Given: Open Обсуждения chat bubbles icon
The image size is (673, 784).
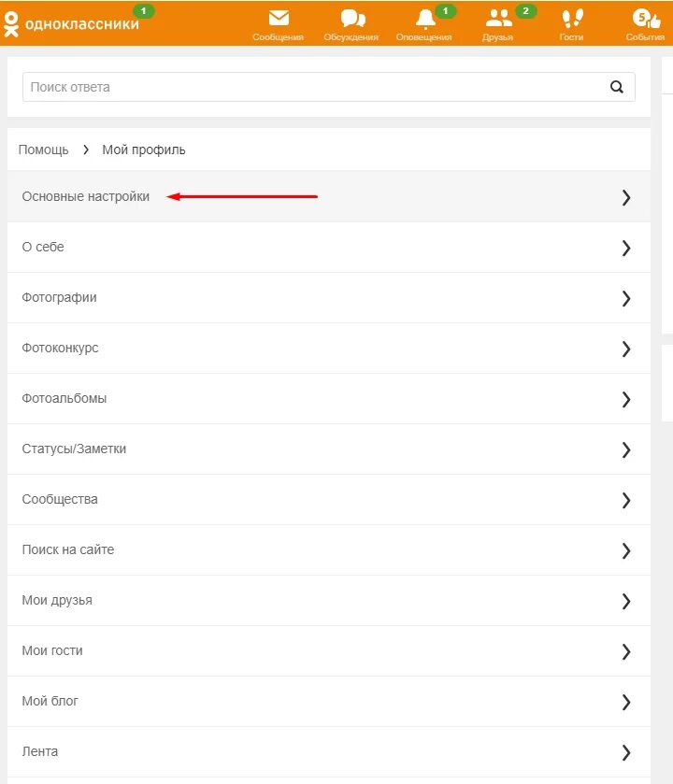Looking at the screenshot, I should pos(352,18).
